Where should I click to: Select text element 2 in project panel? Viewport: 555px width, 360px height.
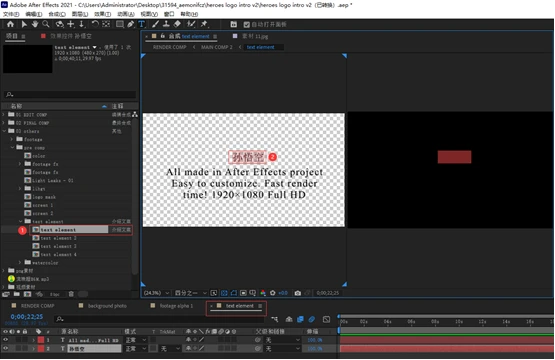[58, 238]
